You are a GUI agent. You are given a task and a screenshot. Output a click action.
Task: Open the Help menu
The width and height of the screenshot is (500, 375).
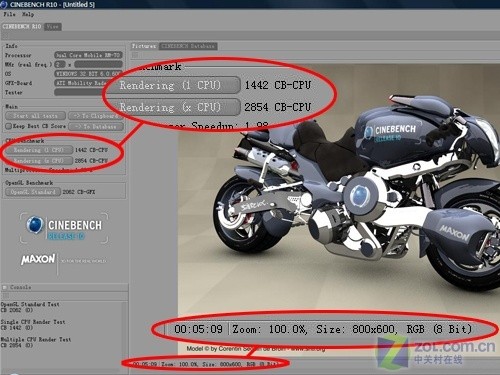tap(28, 14)
